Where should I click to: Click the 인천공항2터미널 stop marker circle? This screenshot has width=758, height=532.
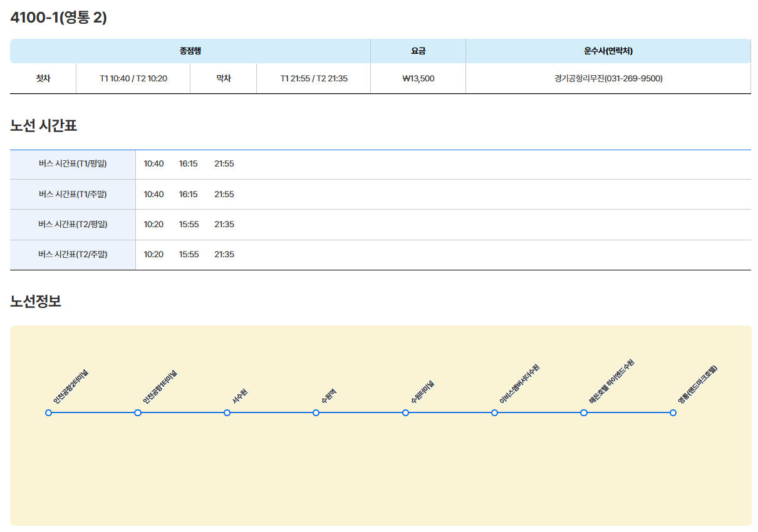tap(48, 412)
